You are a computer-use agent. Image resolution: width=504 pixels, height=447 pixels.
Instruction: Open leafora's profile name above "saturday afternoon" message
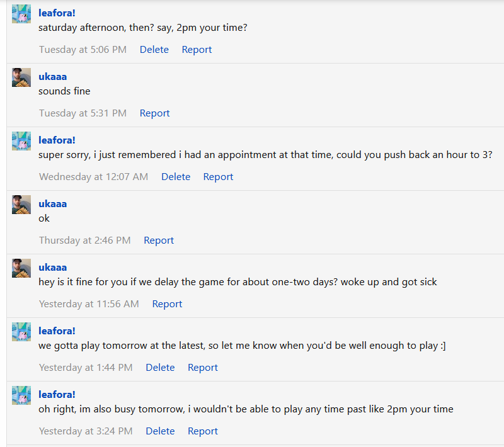pos(57,13)
